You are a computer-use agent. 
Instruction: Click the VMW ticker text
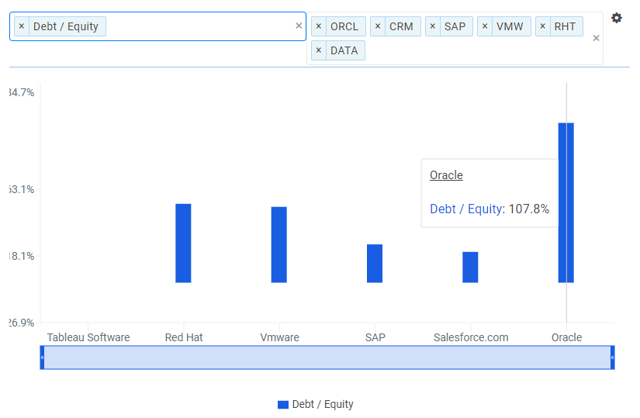coord(510,27)
